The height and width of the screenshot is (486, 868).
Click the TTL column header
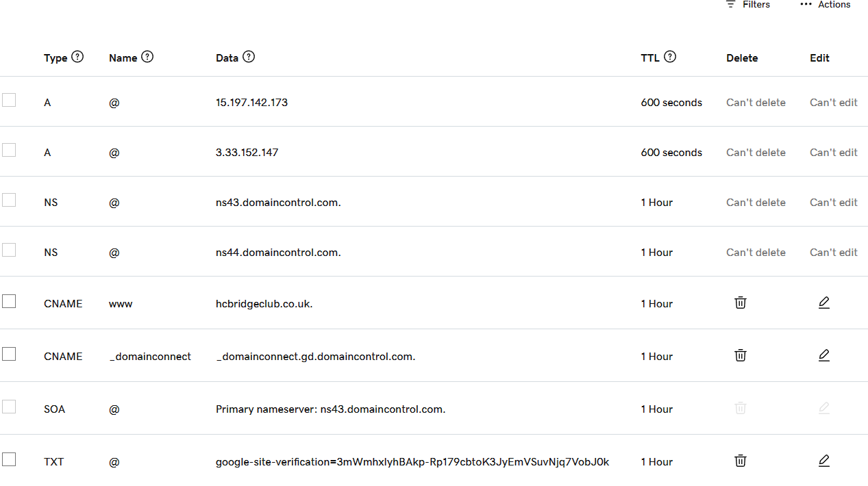(650, 58)
